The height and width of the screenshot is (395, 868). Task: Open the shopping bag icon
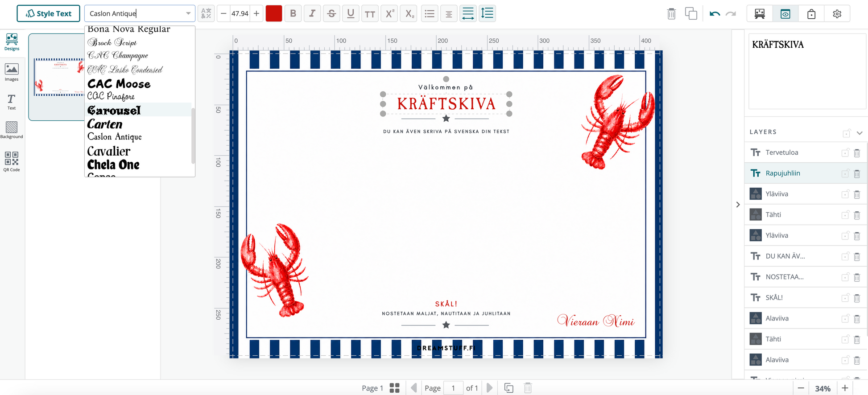(x=811, y=14)
